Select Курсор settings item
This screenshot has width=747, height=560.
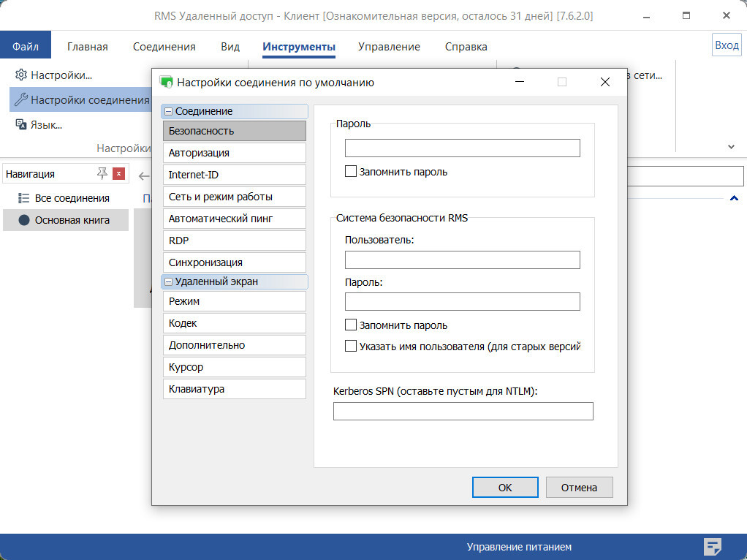click(x=235, y=366)
